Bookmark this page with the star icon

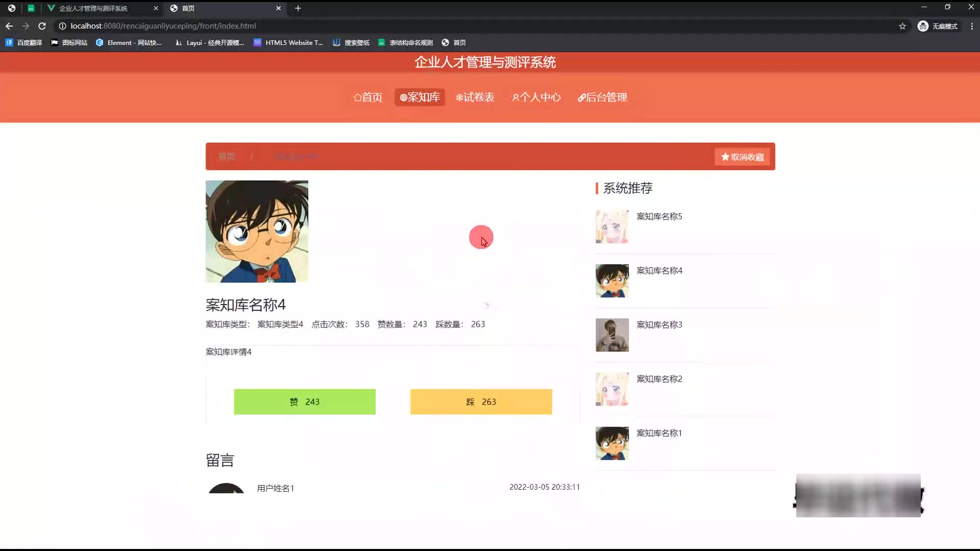click(902, 26)
